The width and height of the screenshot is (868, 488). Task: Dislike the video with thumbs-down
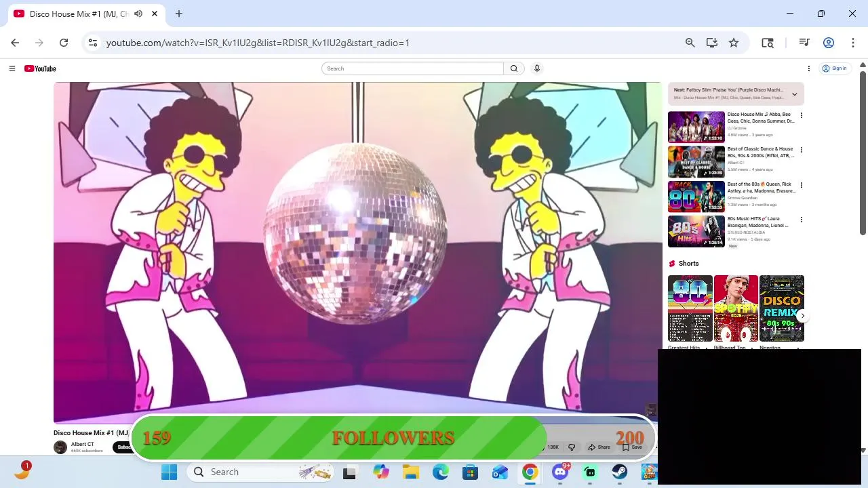click(572, 447)
